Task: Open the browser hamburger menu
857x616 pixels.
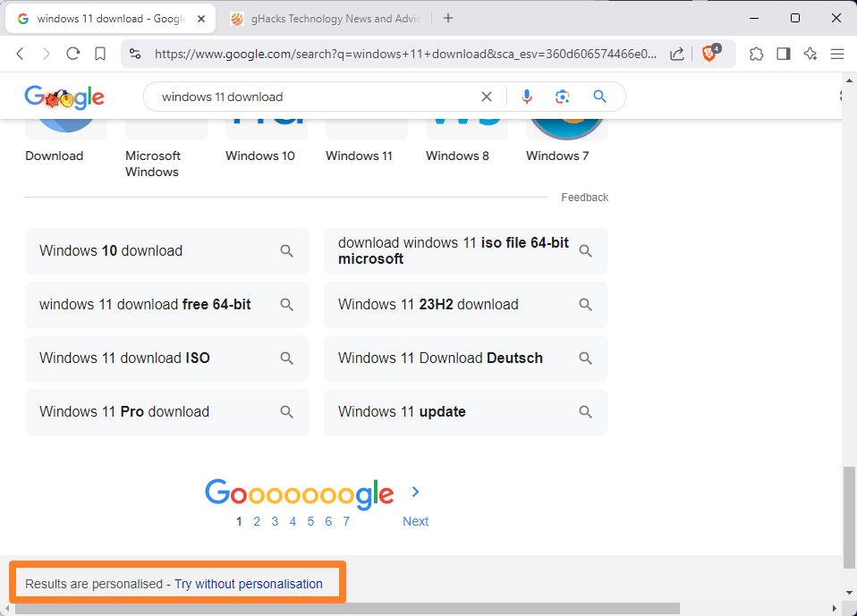Action: pos(836,54)
